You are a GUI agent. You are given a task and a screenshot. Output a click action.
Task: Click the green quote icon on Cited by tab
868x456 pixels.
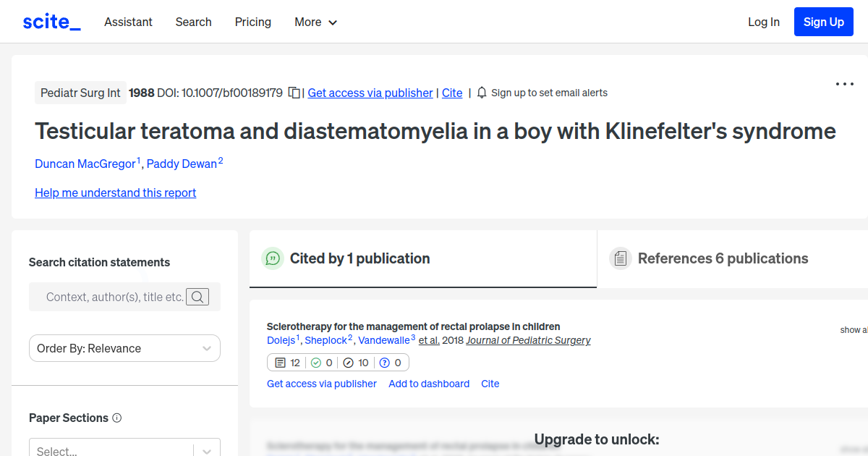273,258
